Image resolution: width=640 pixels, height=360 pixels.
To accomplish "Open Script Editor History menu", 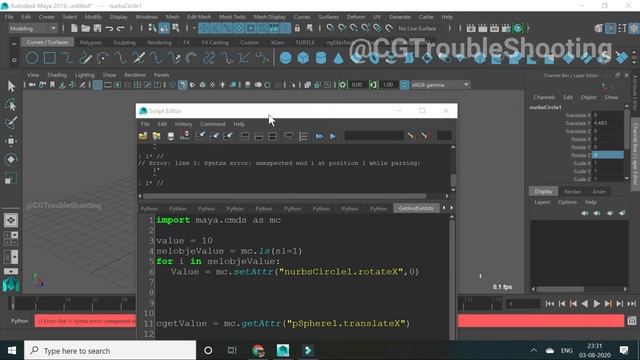I will point(183,124).
